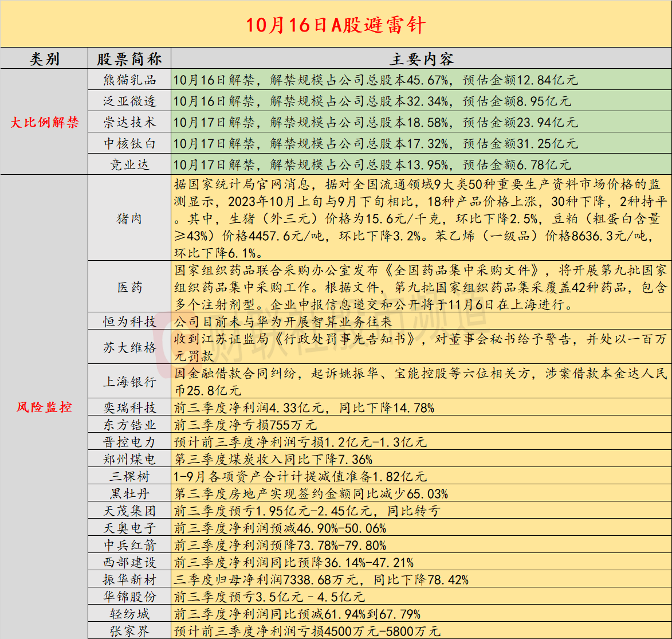Screen dimensions: 672x639
Task: Click the title 10月16日A股避雷针
Action: coord(336,25)
